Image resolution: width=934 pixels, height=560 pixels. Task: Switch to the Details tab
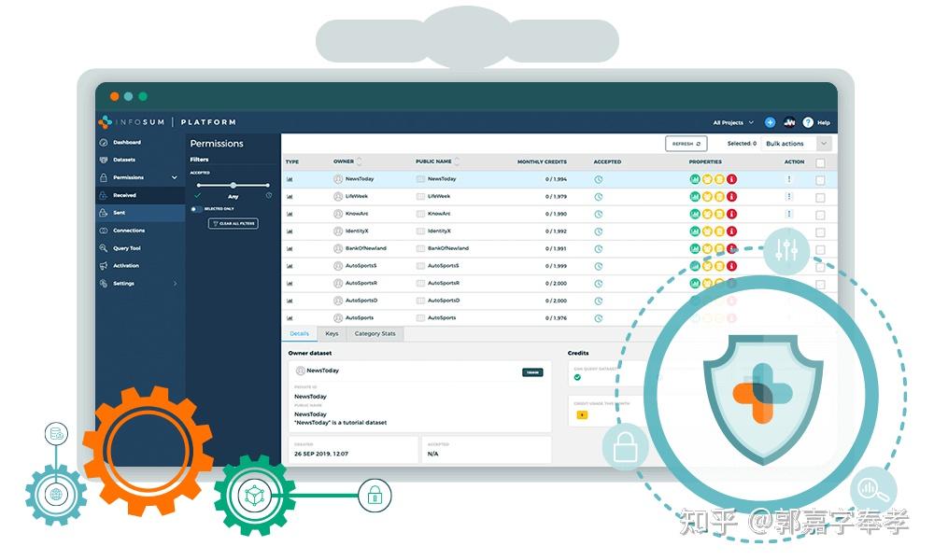299,334
